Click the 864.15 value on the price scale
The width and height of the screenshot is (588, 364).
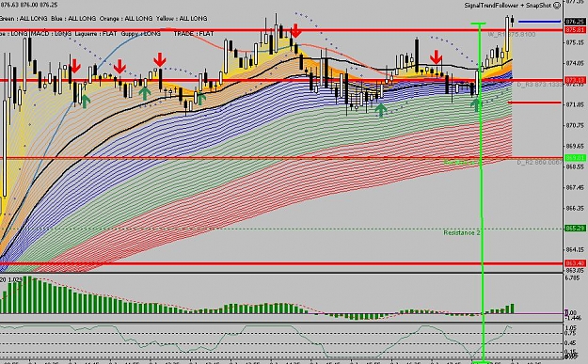click(x=576, y=249)
